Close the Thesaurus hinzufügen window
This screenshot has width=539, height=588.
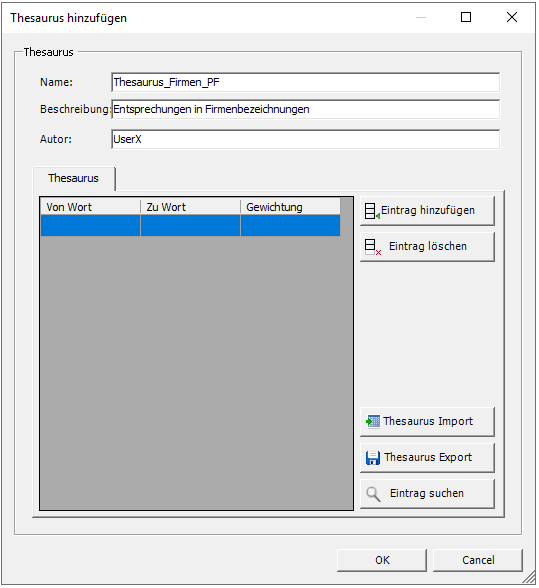(x=512, y=17)
